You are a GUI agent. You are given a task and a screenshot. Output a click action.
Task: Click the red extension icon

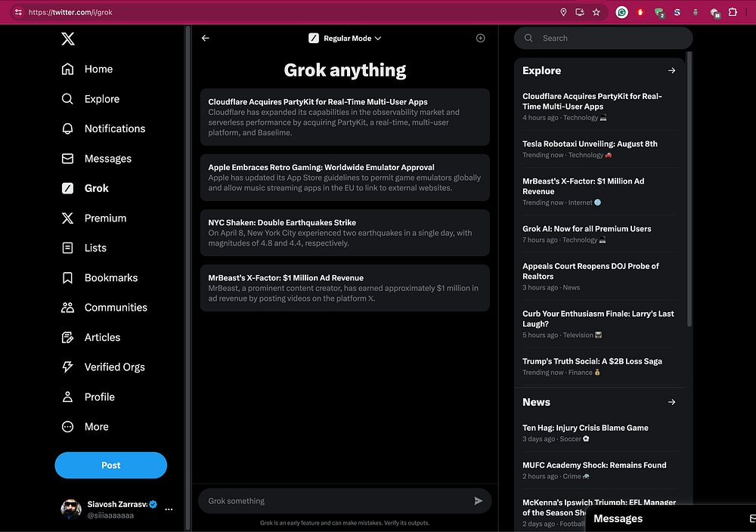point(640,13)
